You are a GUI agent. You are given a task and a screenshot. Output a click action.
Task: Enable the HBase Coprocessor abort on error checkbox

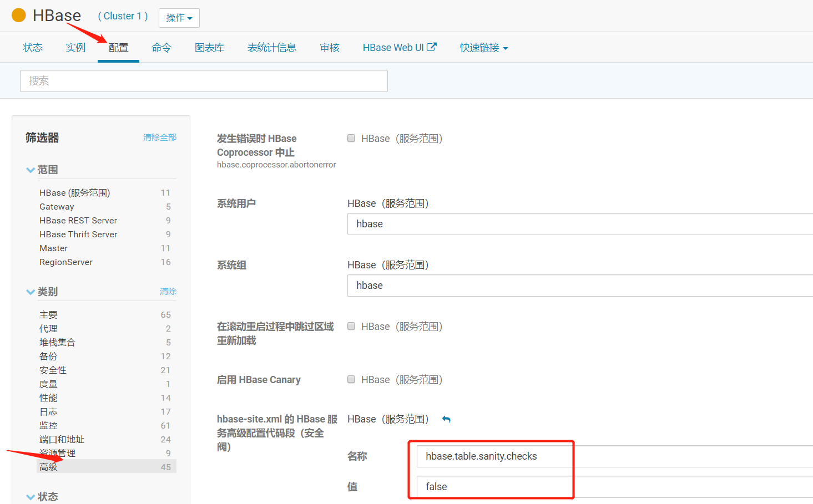[351, 138]
